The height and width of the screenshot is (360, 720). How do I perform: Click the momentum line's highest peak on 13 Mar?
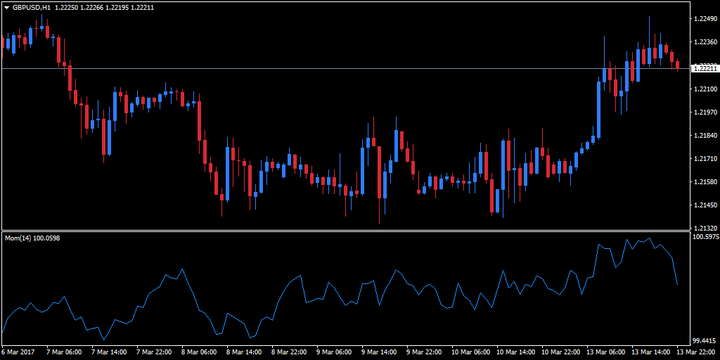(649, 238)
